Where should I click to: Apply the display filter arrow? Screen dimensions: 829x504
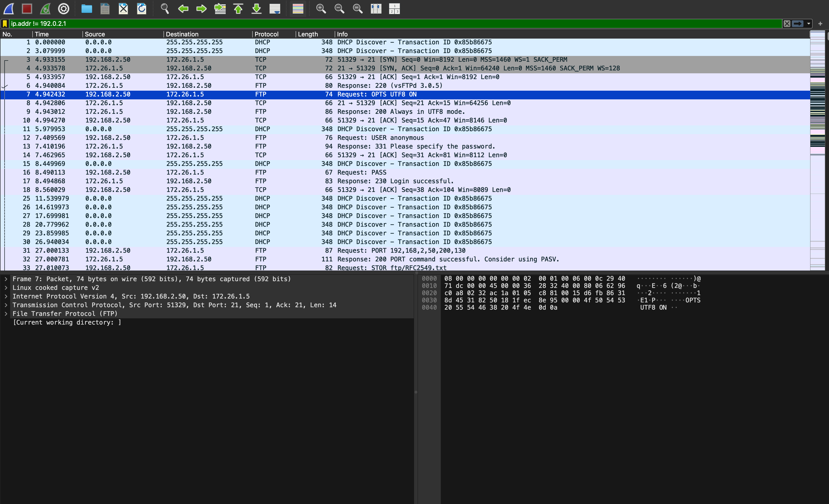click(798, 24)
